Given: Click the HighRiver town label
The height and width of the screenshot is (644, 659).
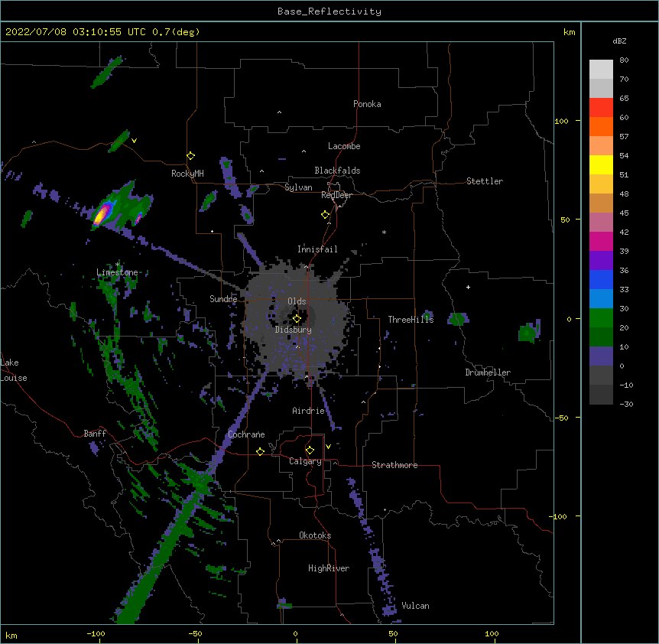Looking at the screenshot, I should 329,568.
